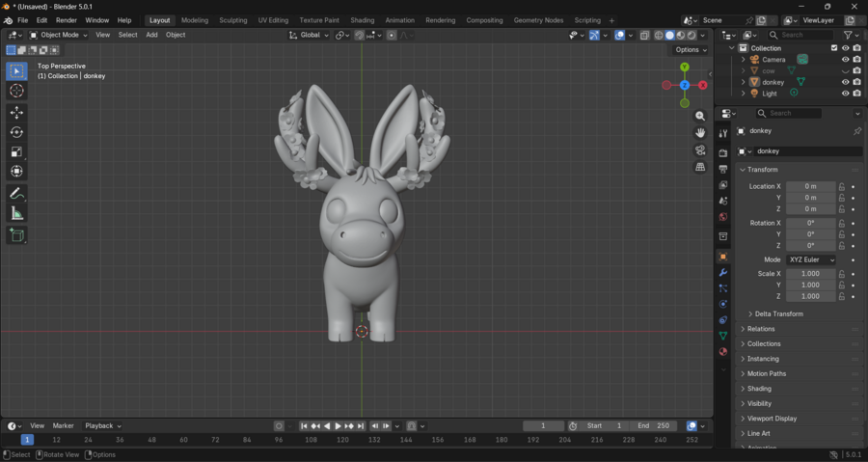868x462 pixels.
Task: Activate the Cursor tool
Action: coord(16,91)
